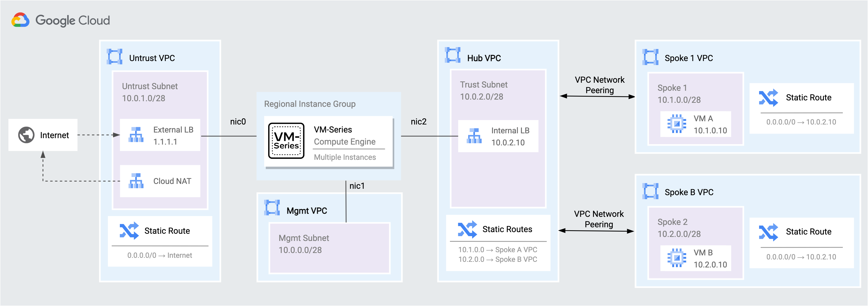Select the Mgmt Subnet 10.0.0.0/28 box
The image size is (868, 306).
point(329,248)
